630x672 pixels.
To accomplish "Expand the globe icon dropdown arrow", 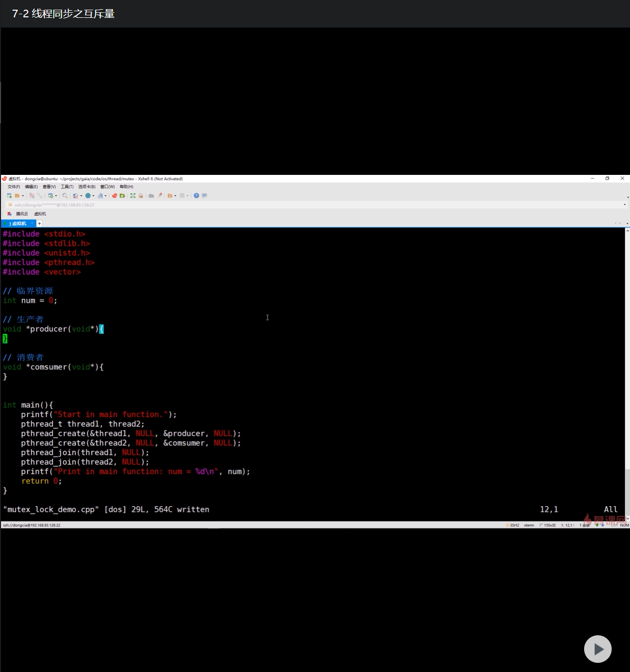I will tap(93, 196).
